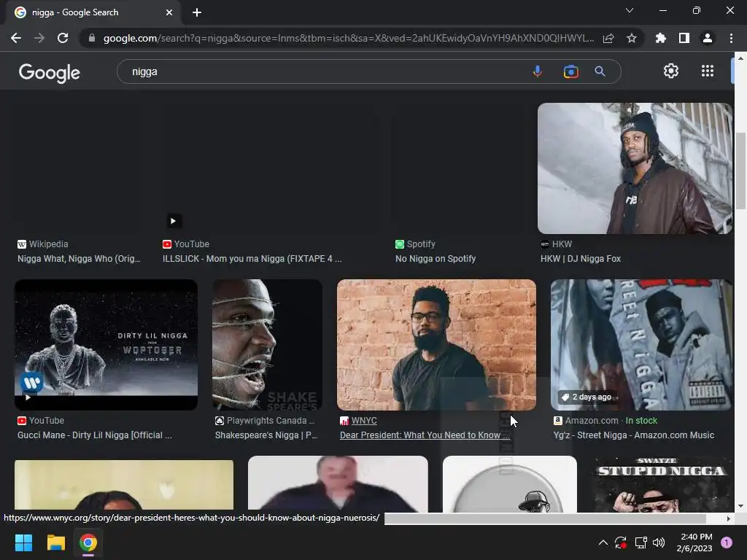747x560 pixels.
Task: Open the Windows Start menu
Action: pos(23,542)
